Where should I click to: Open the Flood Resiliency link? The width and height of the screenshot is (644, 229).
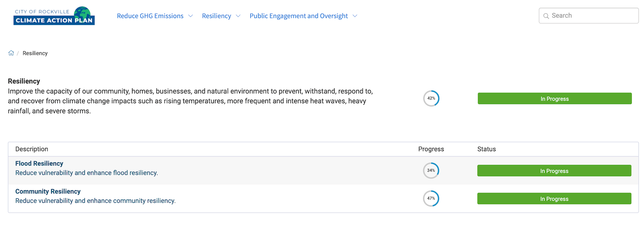[x=39, y=163]
